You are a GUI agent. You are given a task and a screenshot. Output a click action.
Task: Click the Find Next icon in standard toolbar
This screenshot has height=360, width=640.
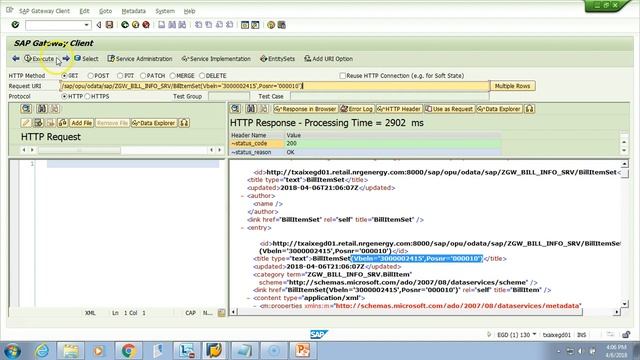[182, 25]
